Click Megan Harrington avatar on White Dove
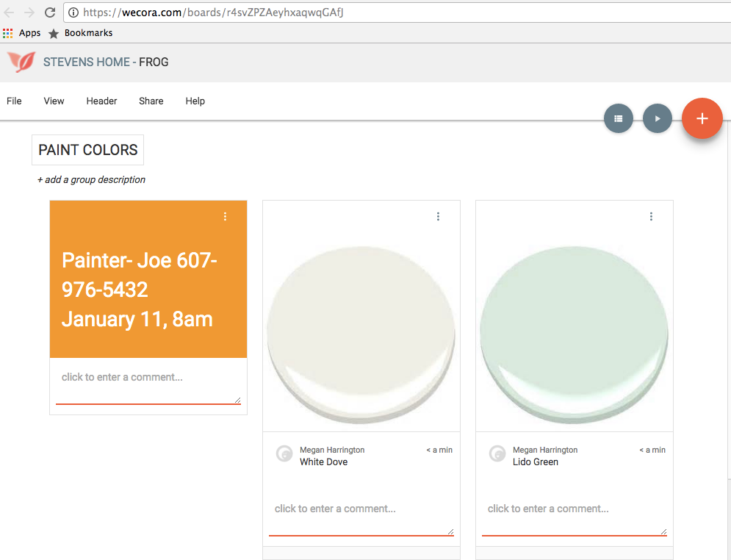Image resolution: width=731 pixels, height=560 pixels. pos(284,453)
